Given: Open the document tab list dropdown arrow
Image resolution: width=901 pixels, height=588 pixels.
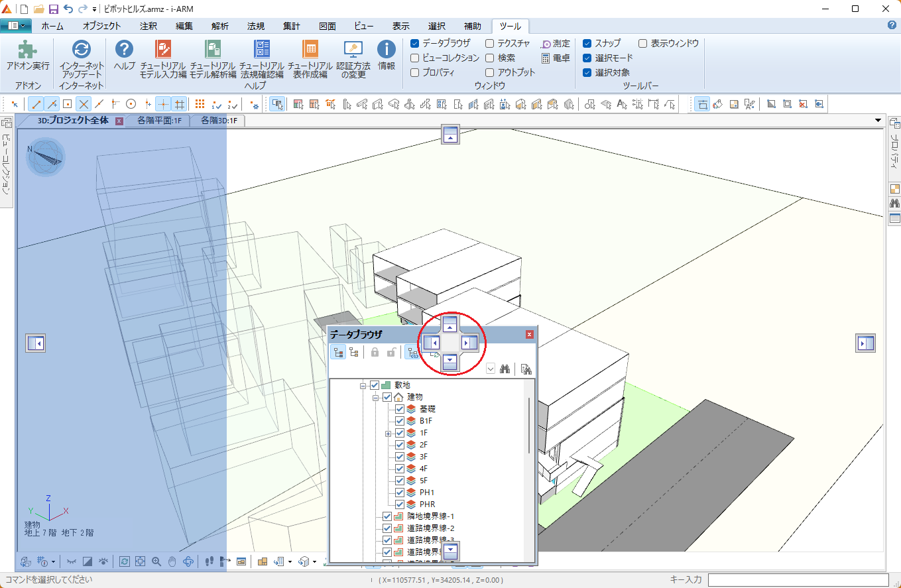Looking at the screenshot, I should pos(878,121).
